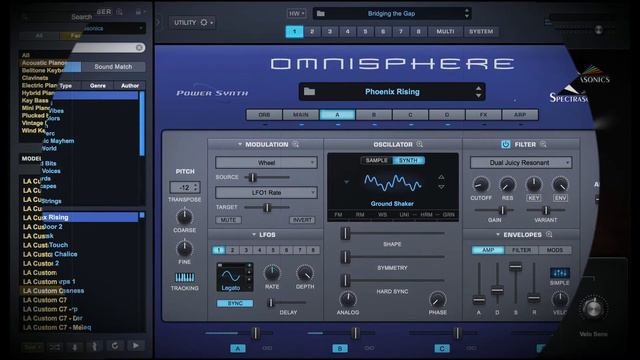Switch to layer B tab
Image resolution: width=640 pixels, height=360 pixels.
coord(374,115)
